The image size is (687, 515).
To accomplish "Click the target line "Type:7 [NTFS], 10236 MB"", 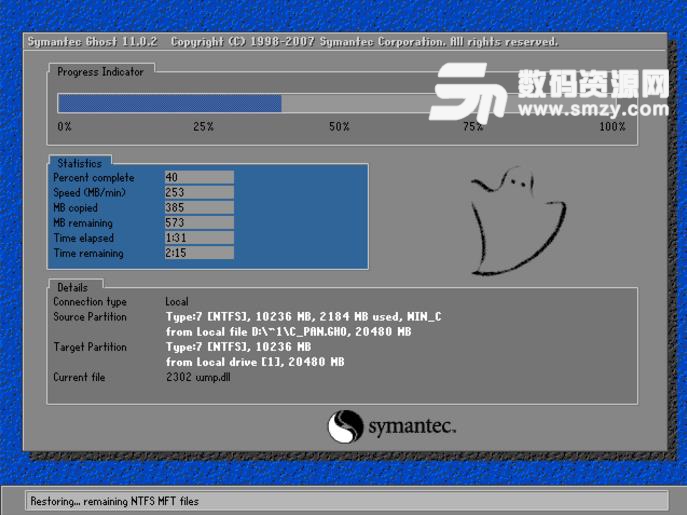I will coord(238,347).
